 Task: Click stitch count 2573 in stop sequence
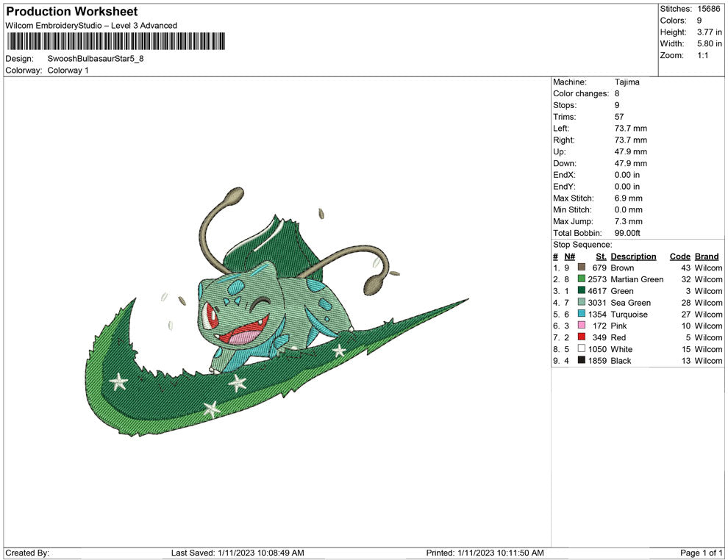(x=597, y=279)
